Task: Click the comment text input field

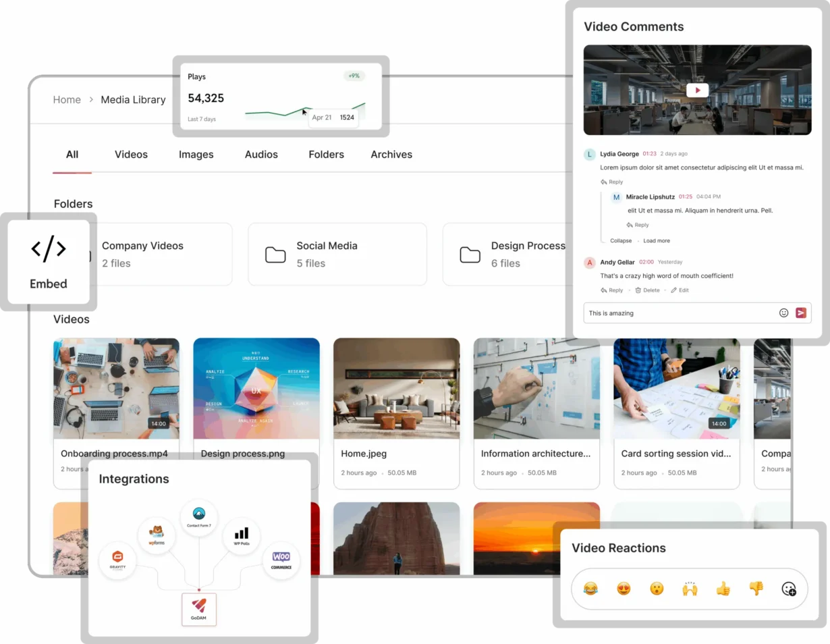Action: pos(678,313)
